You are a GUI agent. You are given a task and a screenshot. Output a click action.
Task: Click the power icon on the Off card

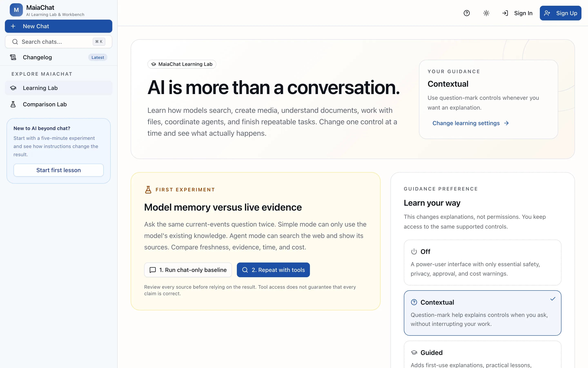pos(414,251)
